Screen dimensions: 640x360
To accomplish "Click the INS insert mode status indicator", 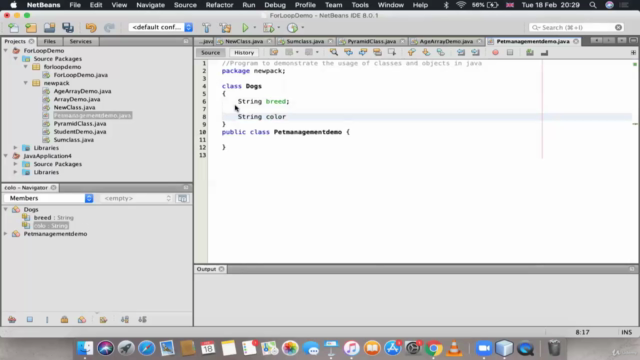I will (627, 332).
